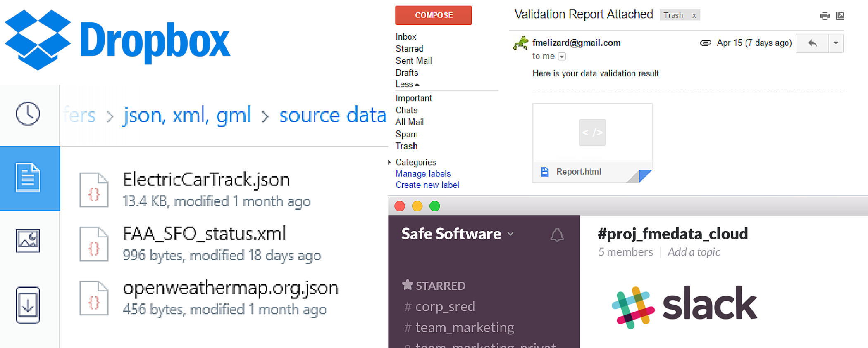Select the Dropbox Files document icon
Screen dimensions: 868x348
point(28,178)
